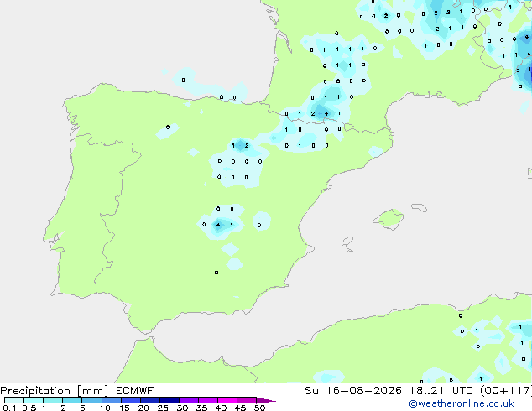Click the legend label '20'
Screen dimensions: 532x411
pos(143,408)
